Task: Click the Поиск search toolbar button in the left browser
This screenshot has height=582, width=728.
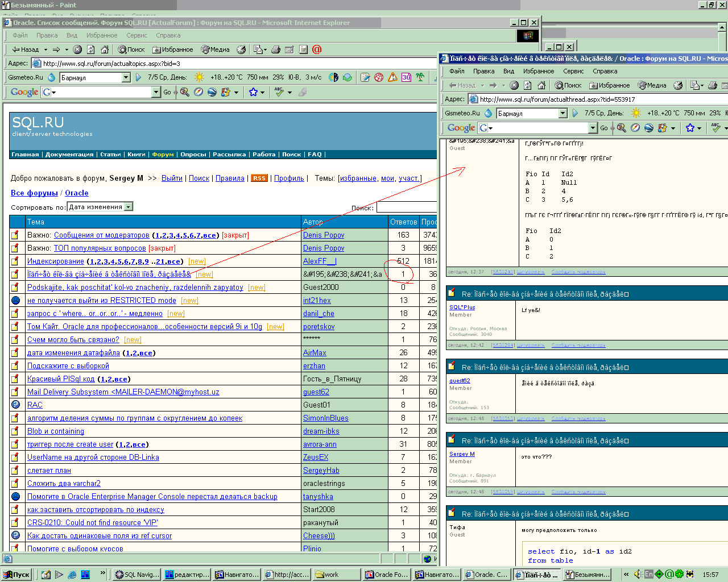Action: 131,49
